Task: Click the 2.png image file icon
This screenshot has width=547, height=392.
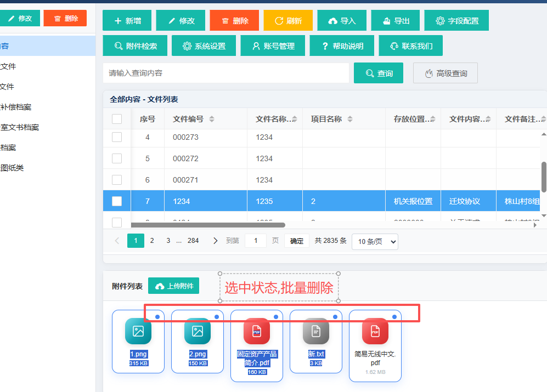Action: pyautogui.click(x=198, y=331)
